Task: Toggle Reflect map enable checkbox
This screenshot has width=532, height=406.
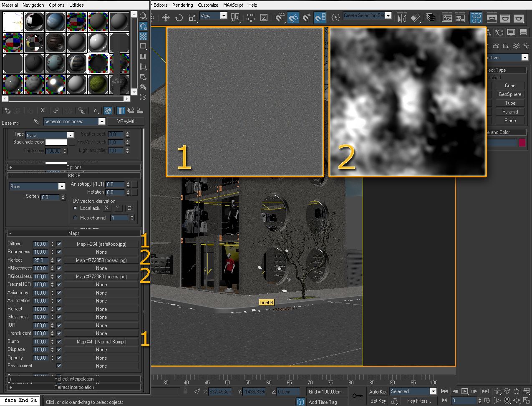Action: click(x=59, y=260)
